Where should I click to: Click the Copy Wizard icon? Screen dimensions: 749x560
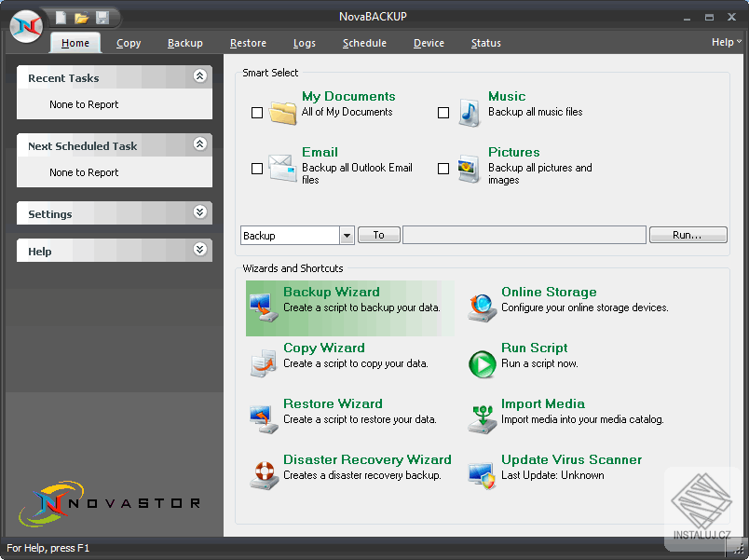pos(264,363)
